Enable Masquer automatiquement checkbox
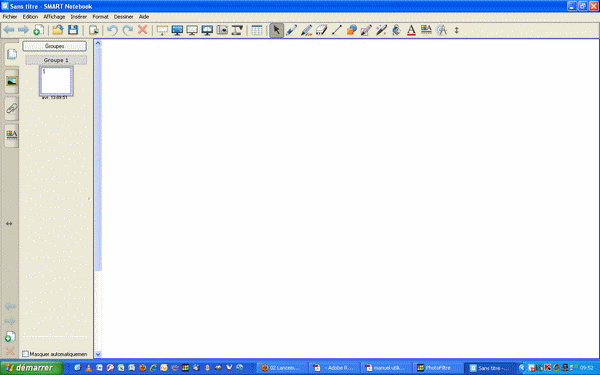 coord(25,354)
